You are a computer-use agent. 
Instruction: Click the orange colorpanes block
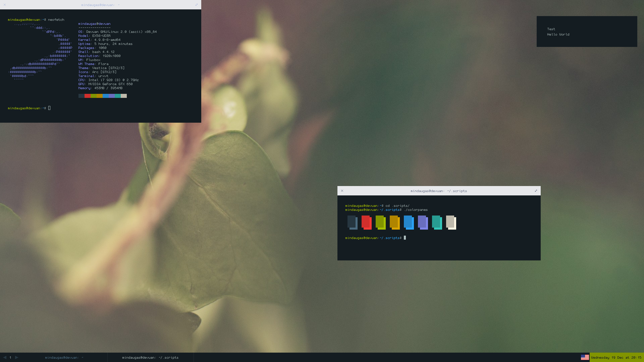point(394,223)
